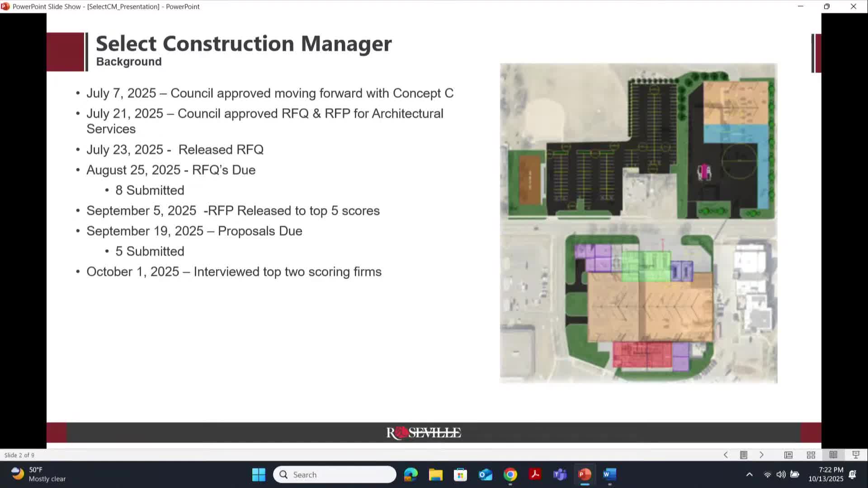
Task: Launch Microsoft Teams from taskbar
Action: (x=560, y=474)
